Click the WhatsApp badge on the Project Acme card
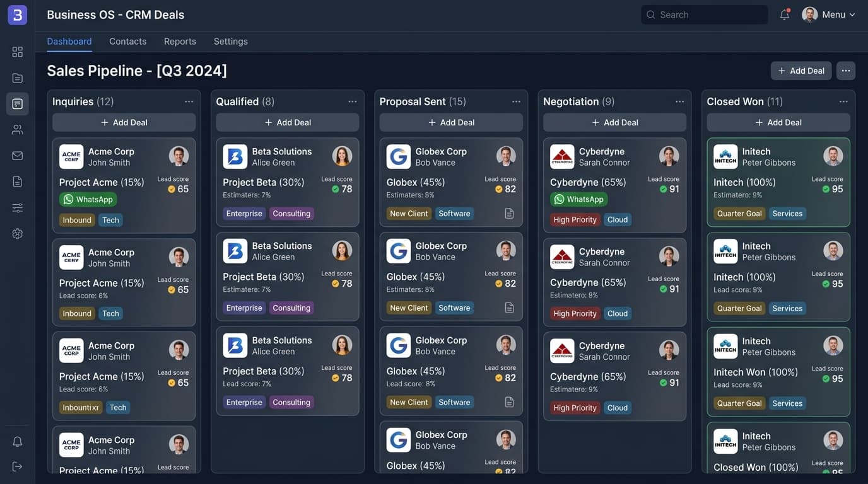 tap(88, 199)
